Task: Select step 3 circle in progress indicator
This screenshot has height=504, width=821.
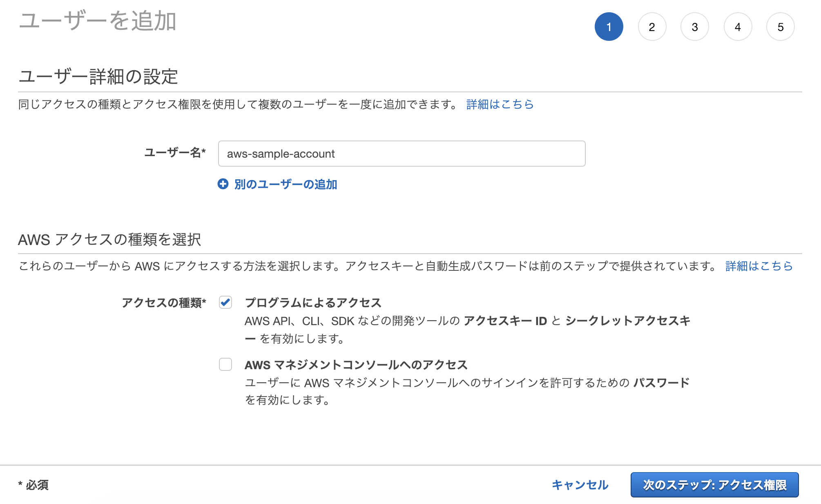Action: click(695, 27)
